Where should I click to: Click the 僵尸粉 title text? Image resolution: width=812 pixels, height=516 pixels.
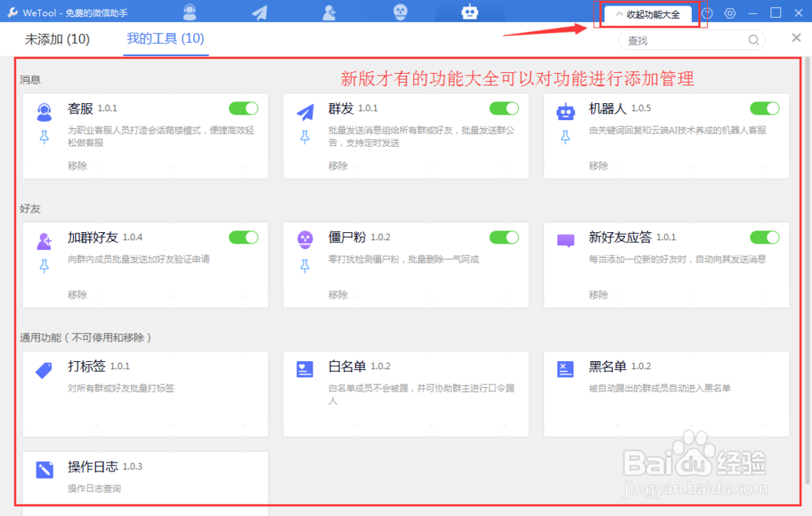tap(347, 238)
